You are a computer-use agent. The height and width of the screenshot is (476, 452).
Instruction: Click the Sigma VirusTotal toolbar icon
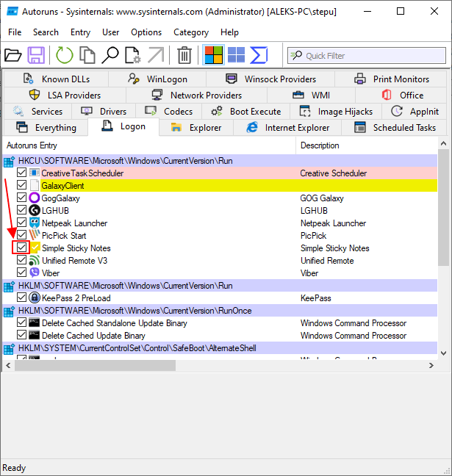[x=259, y=55]
